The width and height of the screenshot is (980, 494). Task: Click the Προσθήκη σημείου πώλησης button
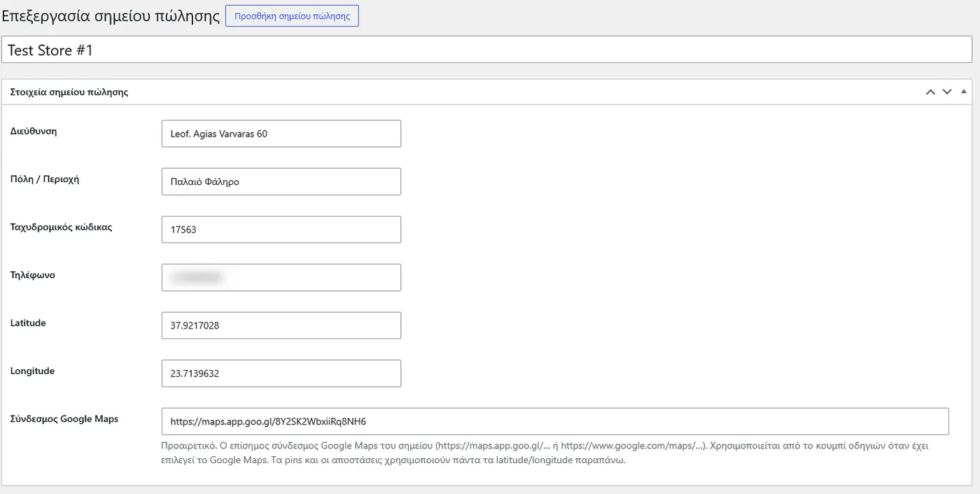click(292, 16)
